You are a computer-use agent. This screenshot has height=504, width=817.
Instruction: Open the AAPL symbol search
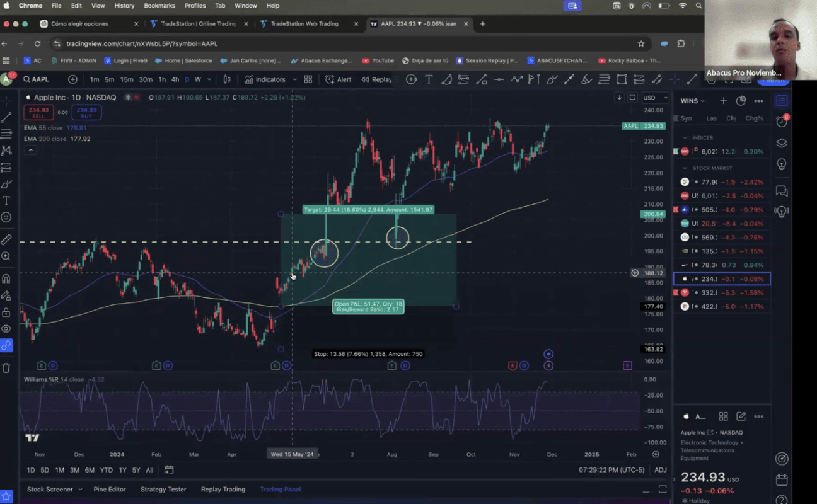37,79
